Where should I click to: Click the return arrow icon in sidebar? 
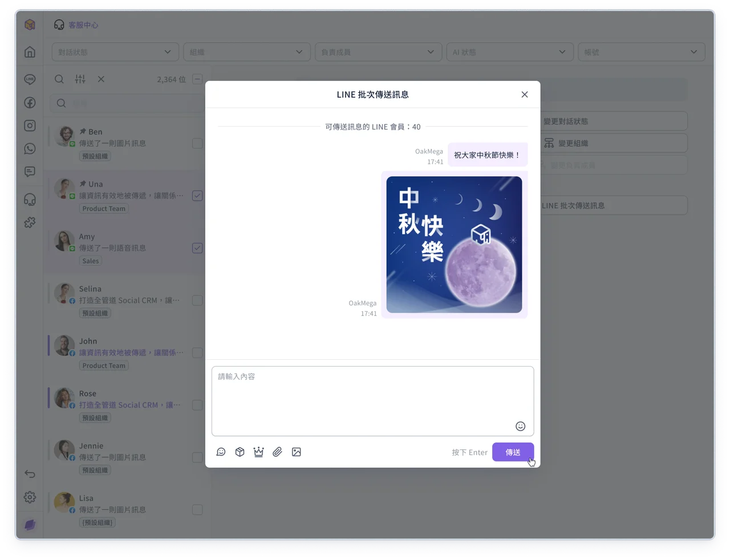pos(30,474)
